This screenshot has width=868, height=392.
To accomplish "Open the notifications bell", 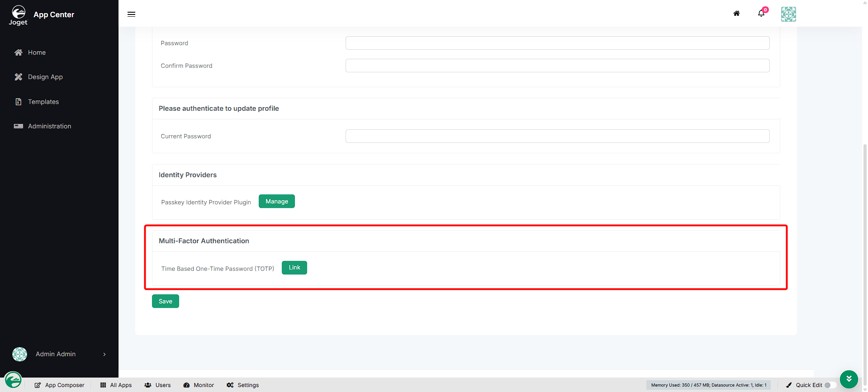I will (762, 13).
